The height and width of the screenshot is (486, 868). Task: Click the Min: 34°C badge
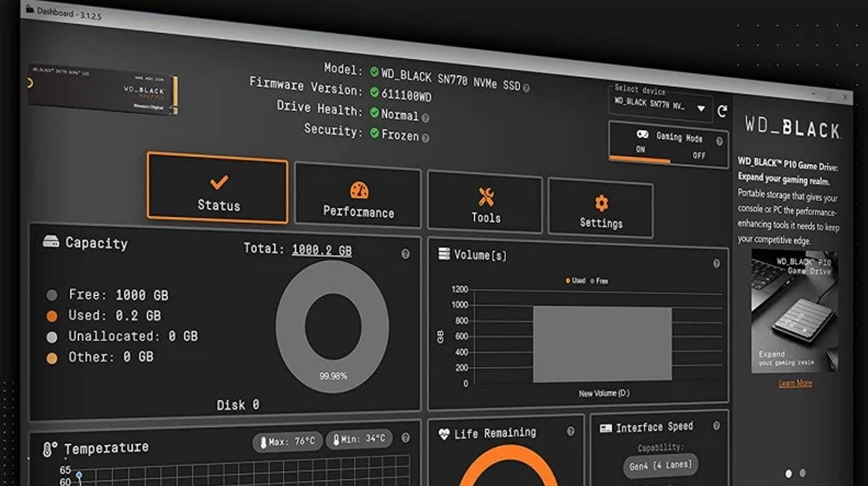pyautogui.click(x=359, y=439)
